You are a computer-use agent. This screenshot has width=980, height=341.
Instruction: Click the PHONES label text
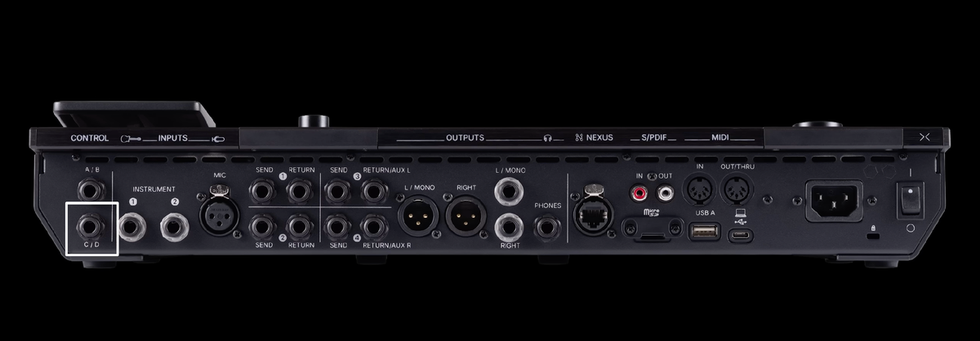tap(547, 206)
